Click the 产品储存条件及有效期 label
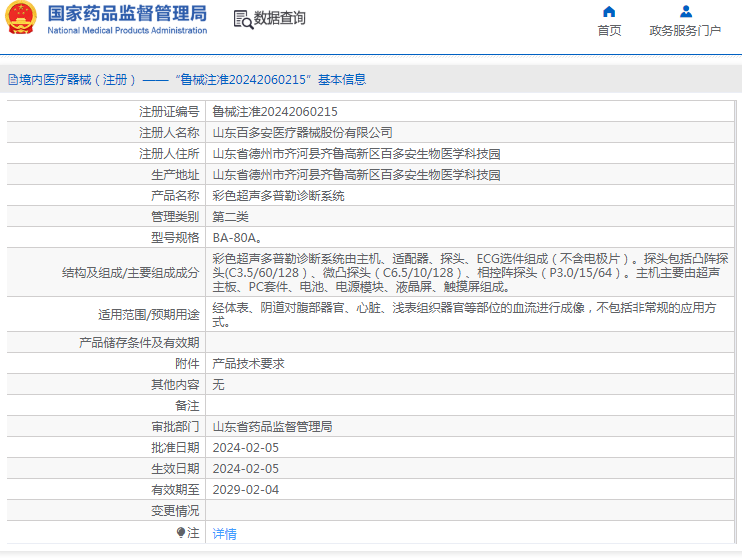Viewport: 742px width, 558px height. click(139, 343)
